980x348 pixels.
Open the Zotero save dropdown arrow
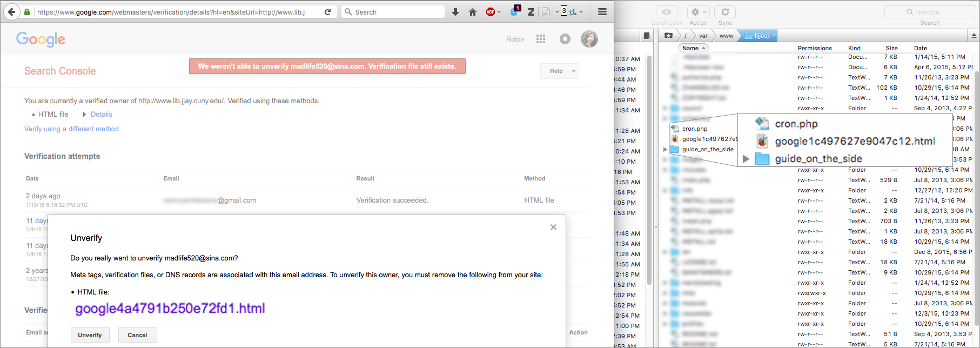tap(556, 12)
